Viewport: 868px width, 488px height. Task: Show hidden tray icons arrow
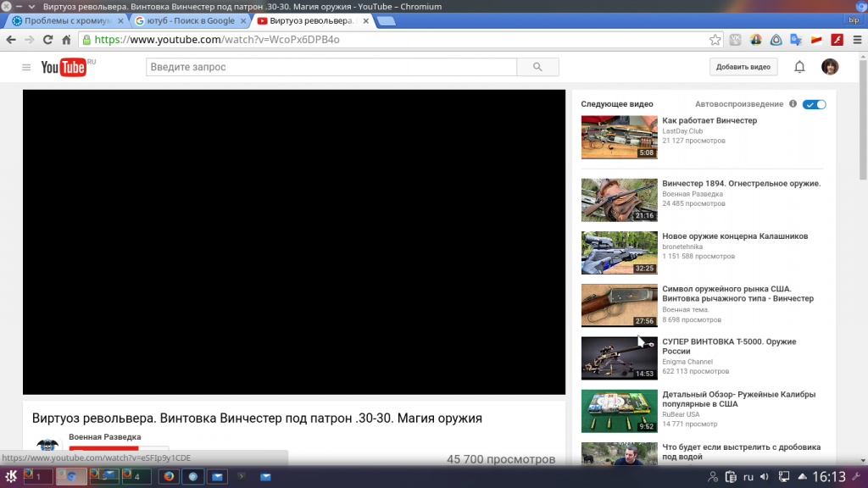802,476
